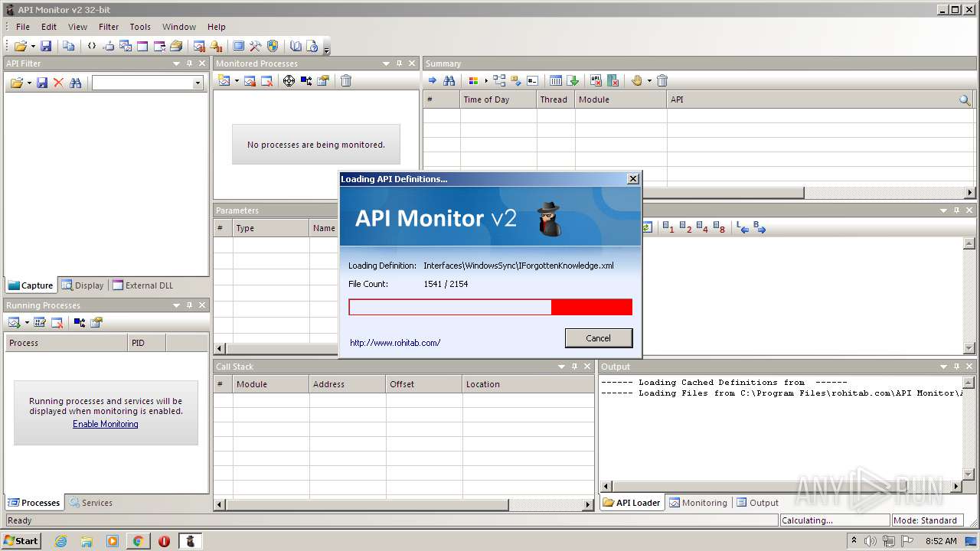
Task: Open the Output panel options arrow
Action: pos(943,367)
